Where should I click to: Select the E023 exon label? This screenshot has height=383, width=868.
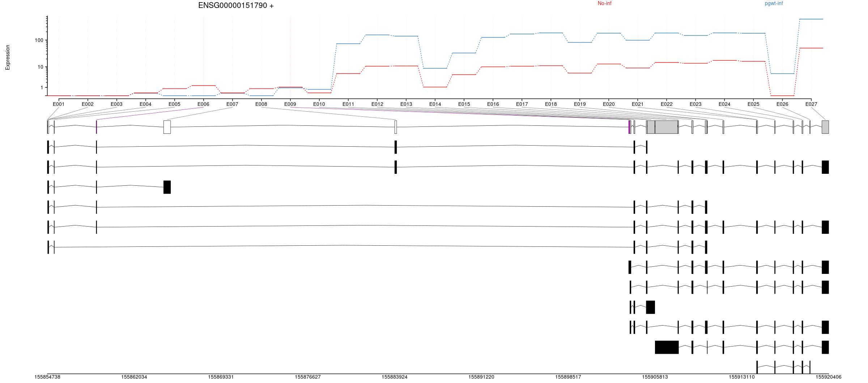(695, 104)
